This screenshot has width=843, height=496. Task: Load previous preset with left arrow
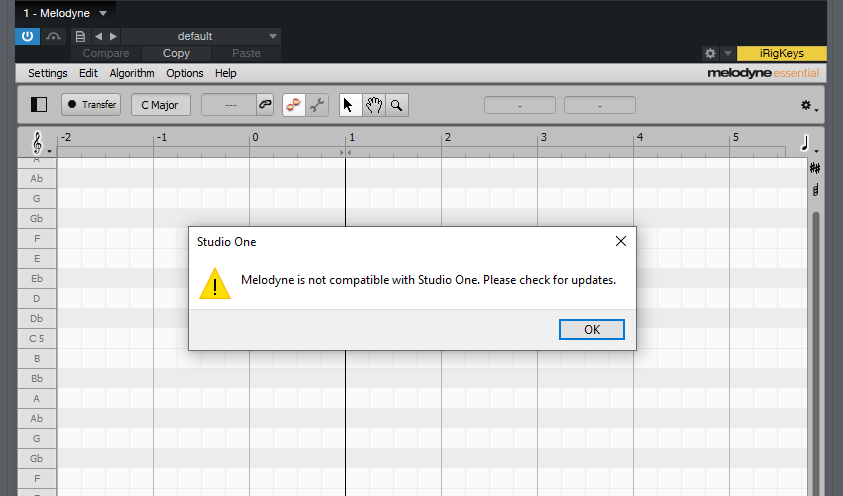tap(98, 36)
